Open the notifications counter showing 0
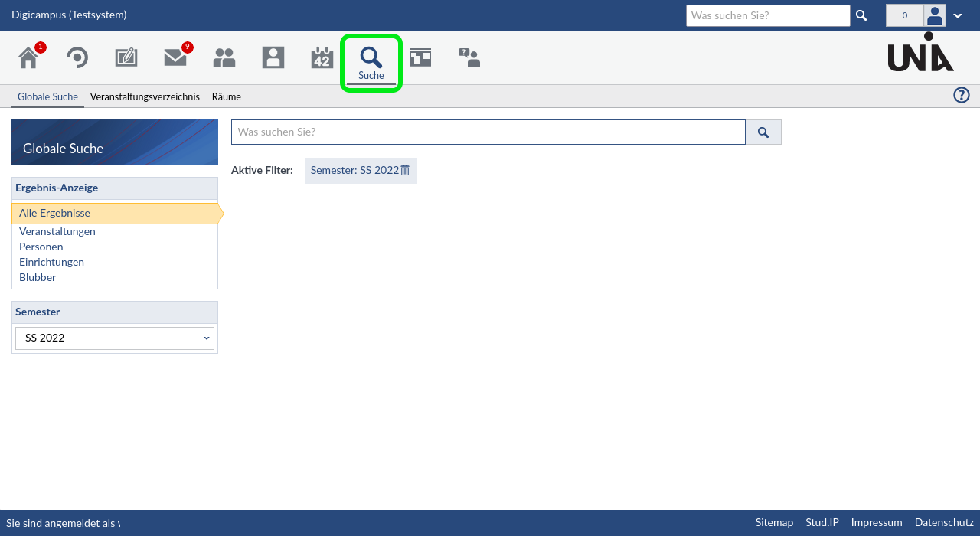Image resolution: width=980 pixels, height=536 pixels. (x=904, y=15)
